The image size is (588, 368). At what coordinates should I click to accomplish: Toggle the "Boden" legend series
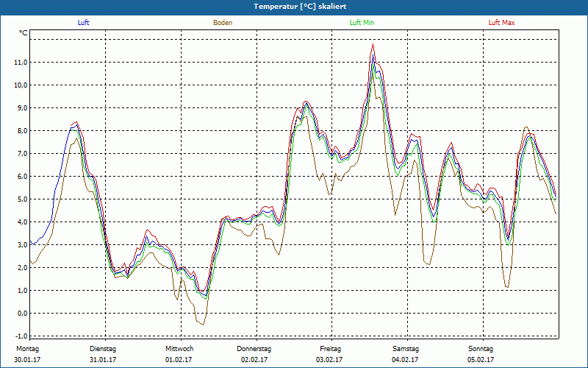223,23
